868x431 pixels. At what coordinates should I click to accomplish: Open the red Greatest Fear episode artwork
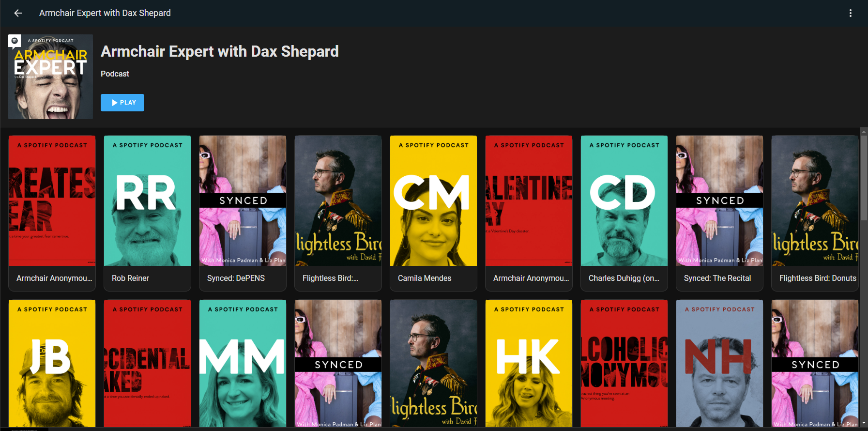[x=52, y=200]
